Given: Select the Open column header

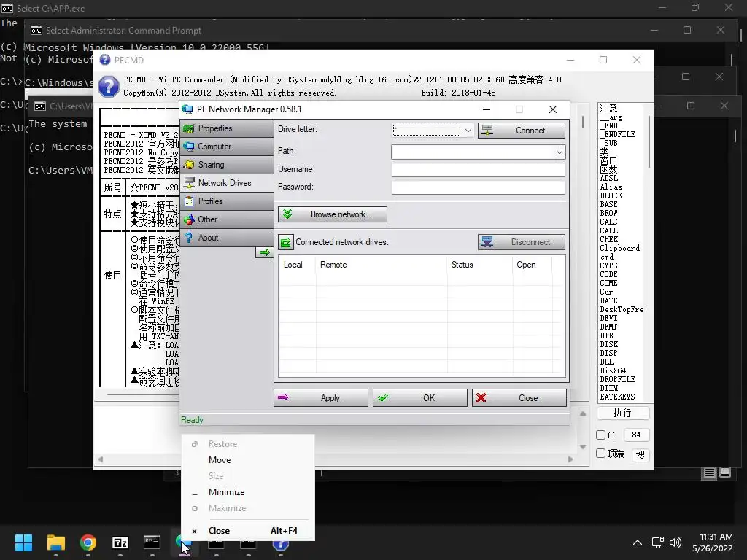Looking at the screenshot, I should tap(532, 265).
